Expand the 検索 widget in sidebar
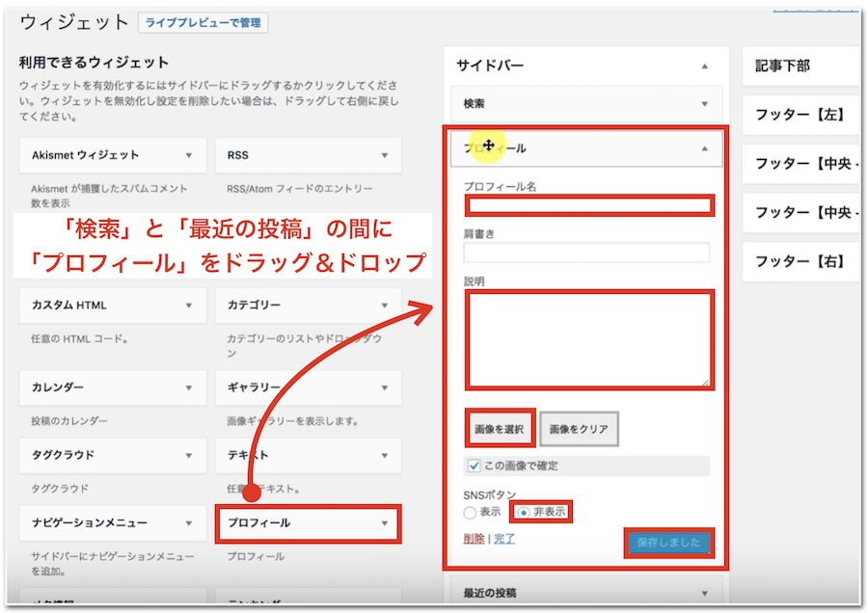868x613 pixels. (x=704, y=104)
